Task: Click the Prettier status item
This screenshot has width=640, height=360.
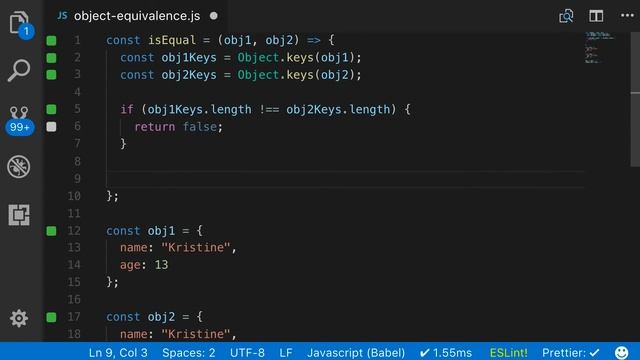Action: tap(571, 353)
